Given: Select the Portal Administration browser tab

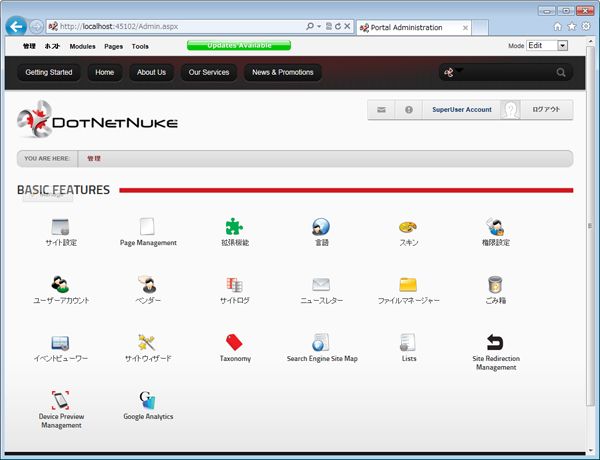Looking at the screenshot, I should (x=414, y=28).
